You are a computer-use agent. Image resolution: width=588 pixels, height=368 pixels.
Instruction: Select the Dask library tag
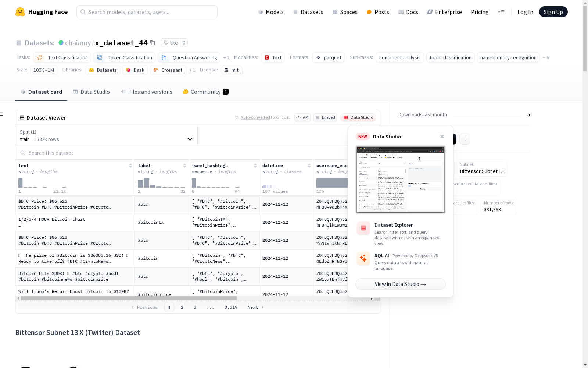135,70
